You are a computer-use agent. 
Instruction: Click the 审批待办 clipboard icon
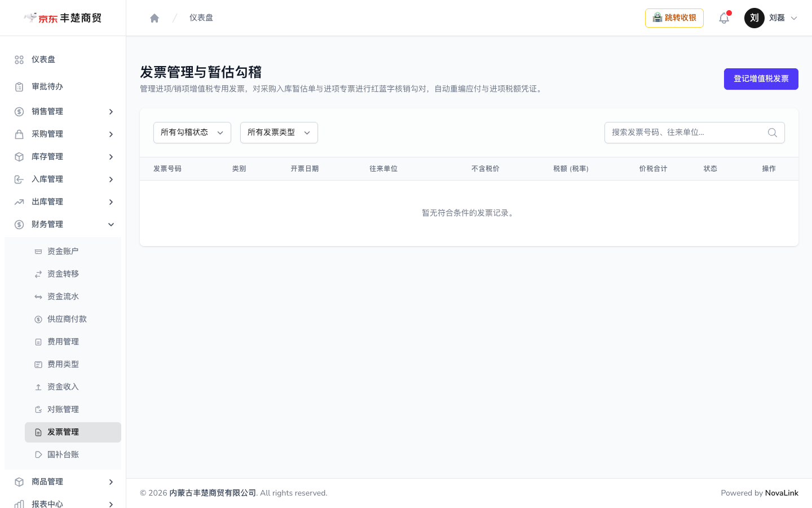(x=19, y=87)
